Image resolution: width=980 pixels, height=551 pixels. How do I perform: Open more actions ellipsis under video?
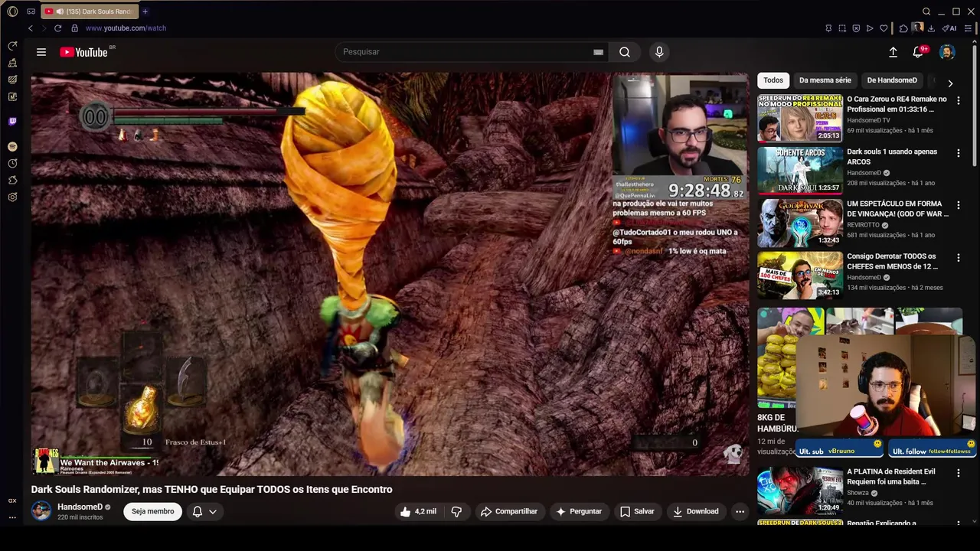point(740,511)
